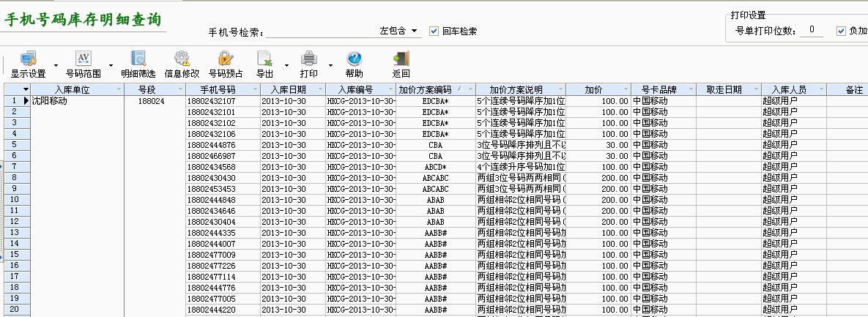Viewport: 868px width, 317px height.
Task: Open dropdown arrow beside 打印
Action: pos(330,65)
